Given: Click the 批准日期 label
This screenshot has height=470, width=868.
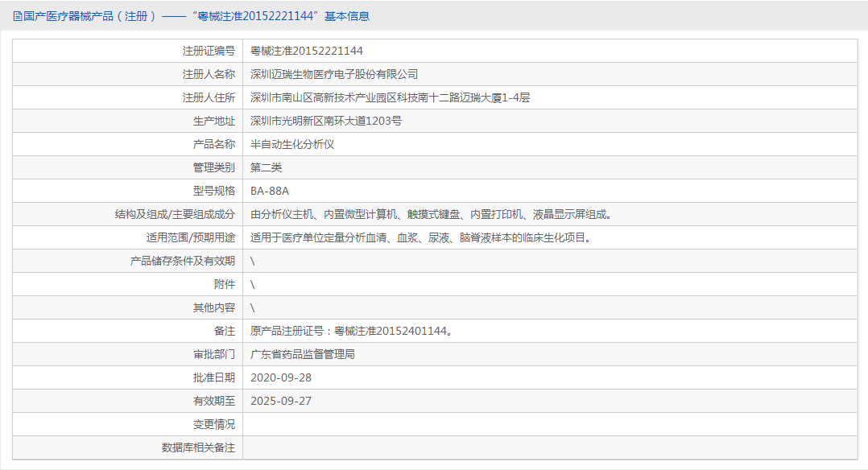Looking at the screenshot, I should [213, 377].
